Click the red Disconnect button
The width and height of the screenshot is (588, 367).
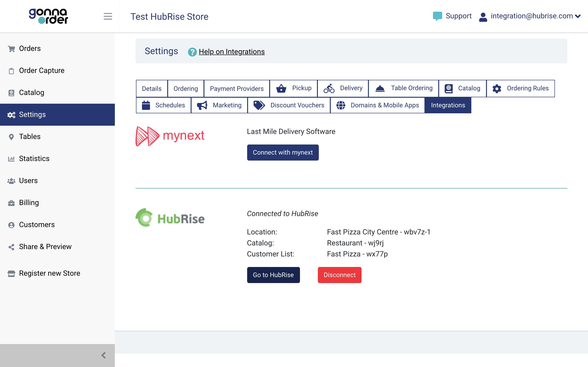[339, 275]
